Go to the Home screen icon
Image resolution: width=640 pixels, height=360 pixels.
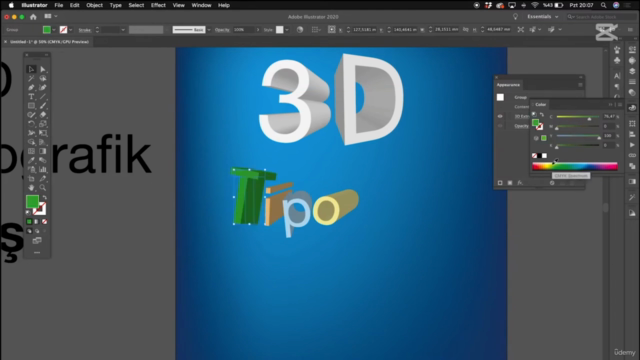tap(33, 17)
